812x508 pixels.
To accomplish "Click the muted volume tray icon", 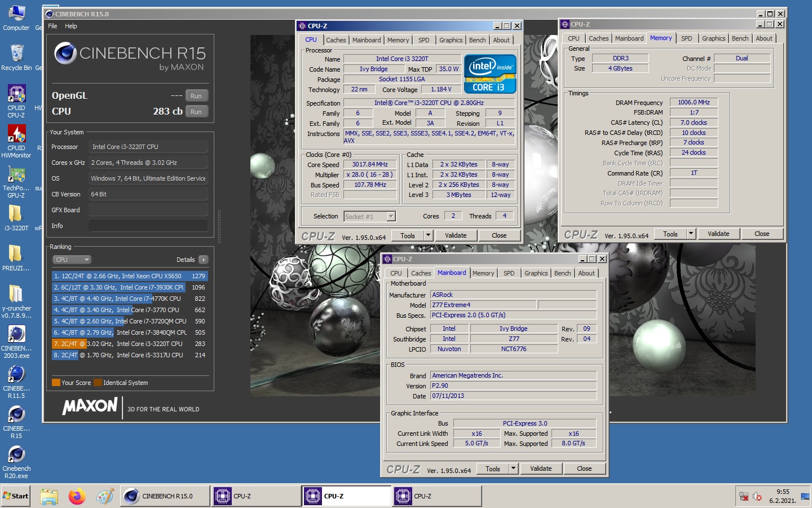I will coord(757,496).
